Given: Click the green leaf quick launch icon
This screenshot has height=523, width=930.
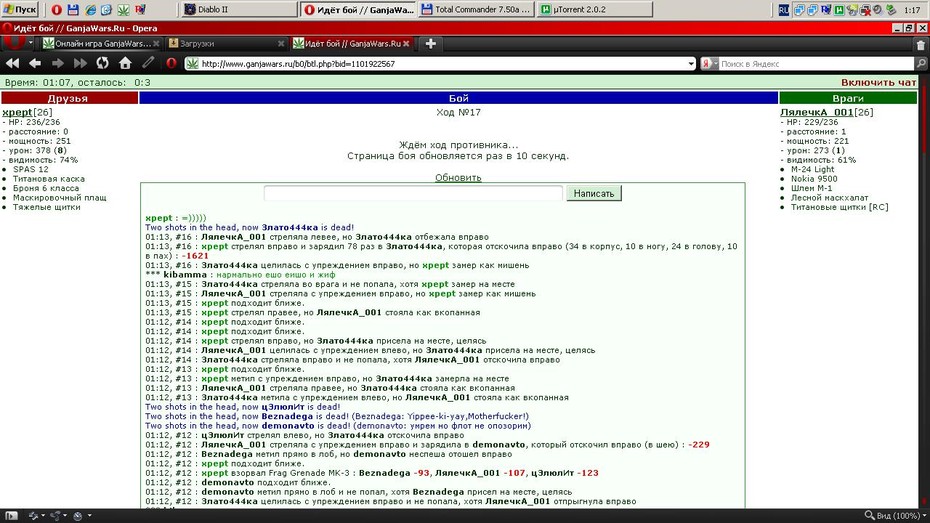Looking at the screenshot, I should tap(123, 9).
